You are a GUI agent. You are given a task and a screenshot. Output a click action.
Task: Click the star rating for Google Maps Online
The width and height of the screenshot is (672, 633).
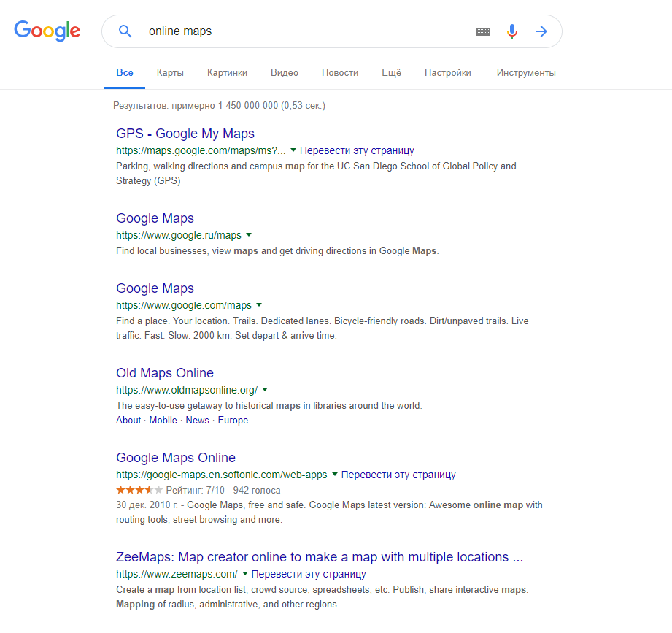click(139, 490)
